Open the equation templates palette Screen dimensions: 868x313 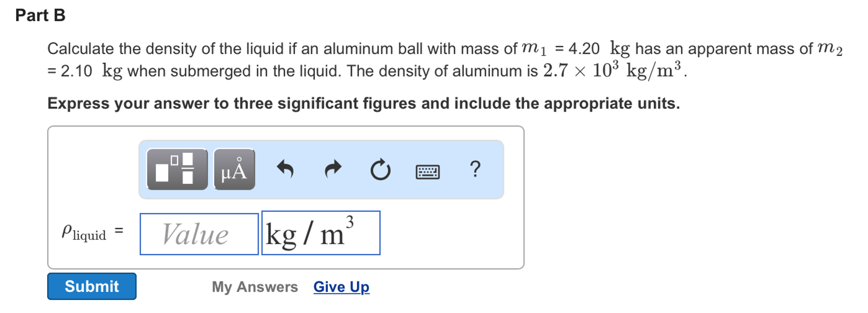point(177,169)
